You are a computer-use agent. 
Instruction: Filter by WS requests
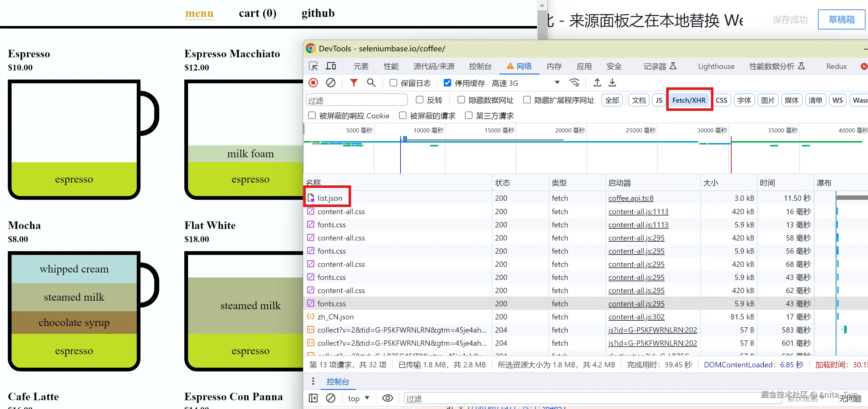837,100
